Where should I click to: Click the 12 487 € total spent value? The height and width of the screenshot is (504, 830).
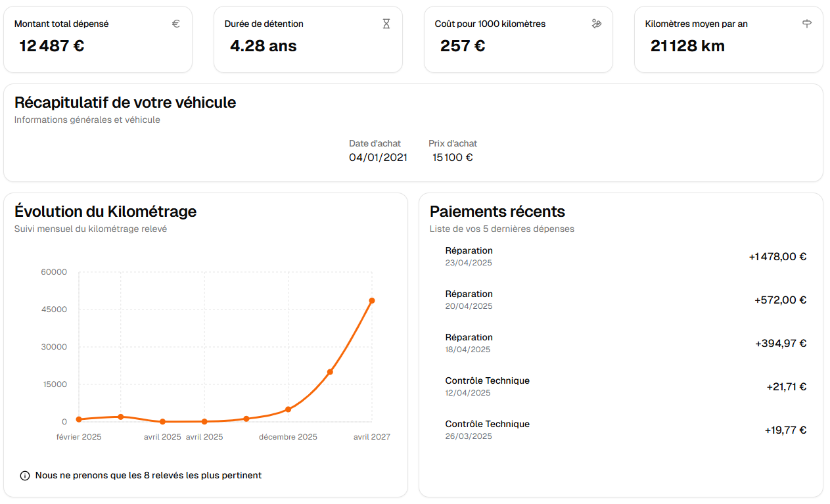pos(52,46)
